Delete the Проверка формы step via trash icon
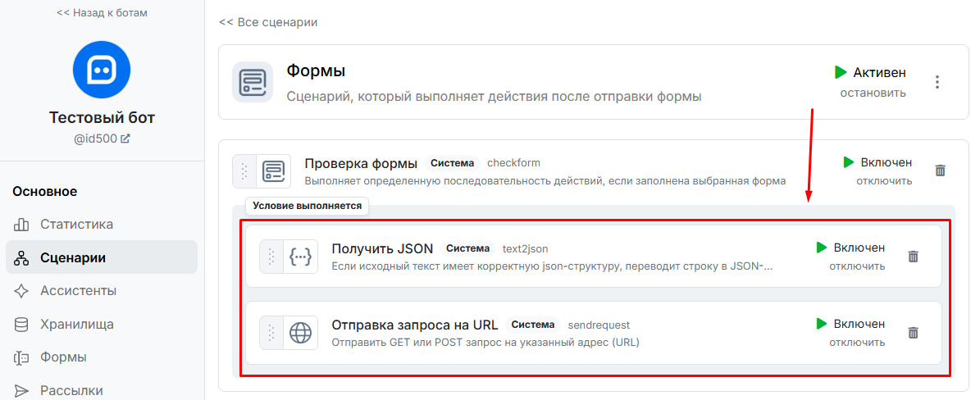The width and height of the screenshot is (980, 400). (940, 170)
